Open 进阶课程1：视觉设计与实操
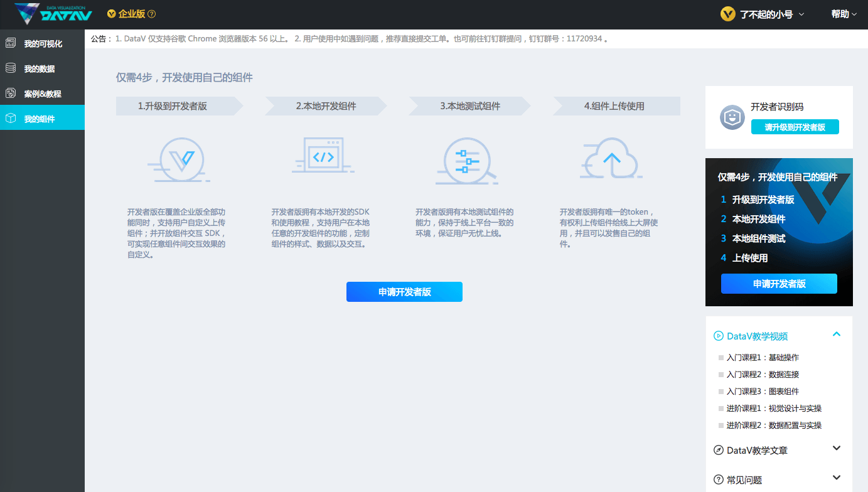868x492 pixels. pyautogui.click(x=774, y=408)
